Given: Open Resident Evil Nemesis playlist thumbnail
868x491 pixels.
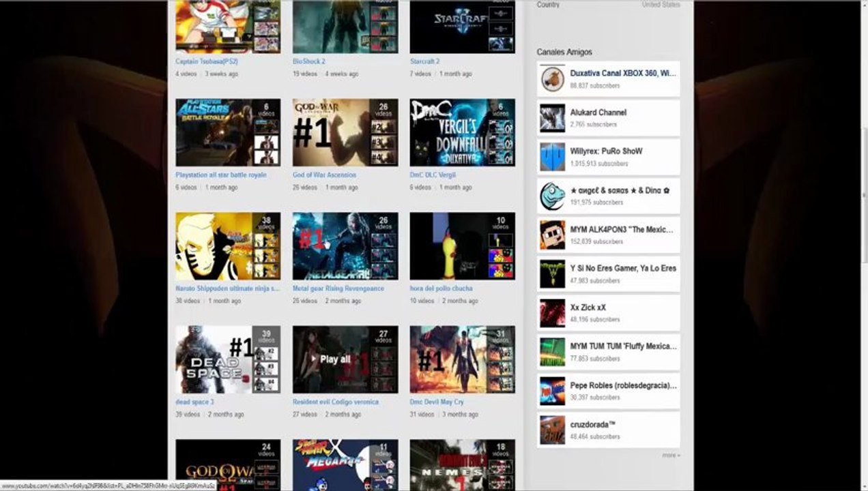Looking at the screenshot, I should (x=463, y=465).
